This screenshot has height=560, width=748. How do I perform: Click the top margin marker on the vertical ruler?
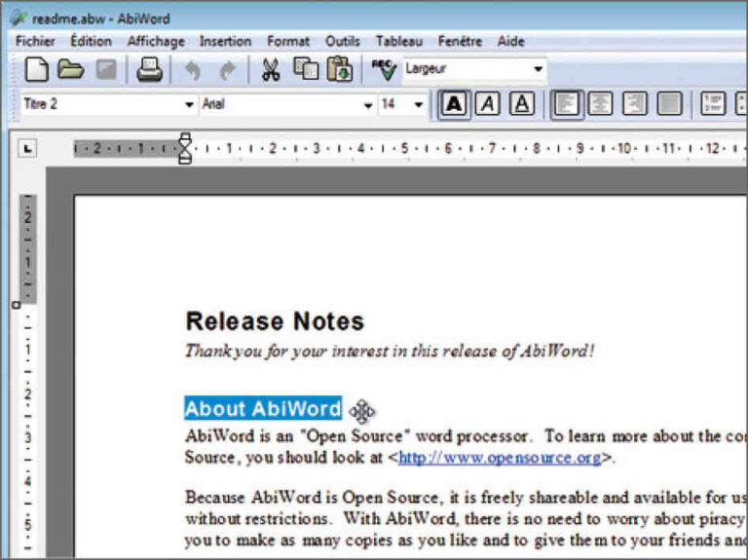(17, 305)
